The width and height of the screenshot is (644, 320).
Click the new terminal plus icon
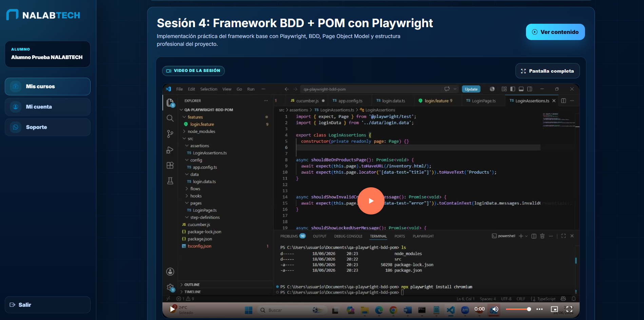[521, 236]
